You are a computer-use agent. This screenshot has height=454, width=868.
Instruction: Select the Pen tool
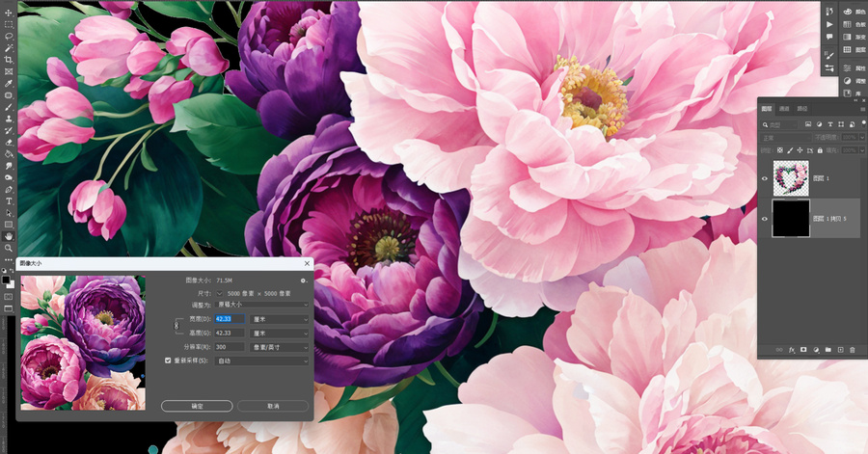point(9,189)
